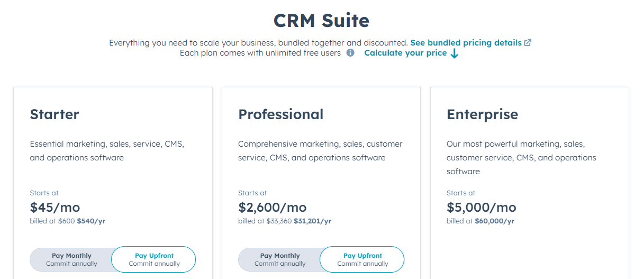Switch Professional plan to Pay Monthly
The image size is (644, 279).
point(280,259)
